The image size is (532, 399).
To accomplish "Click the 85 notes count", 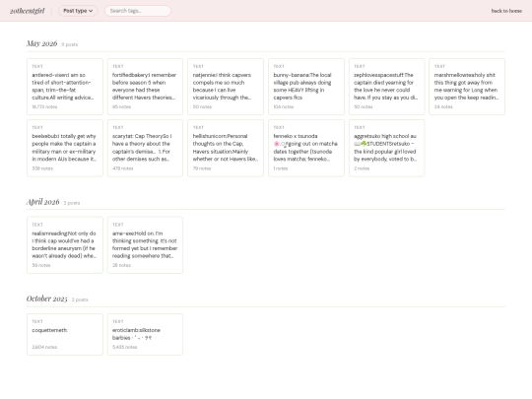I will pos(121,106).
